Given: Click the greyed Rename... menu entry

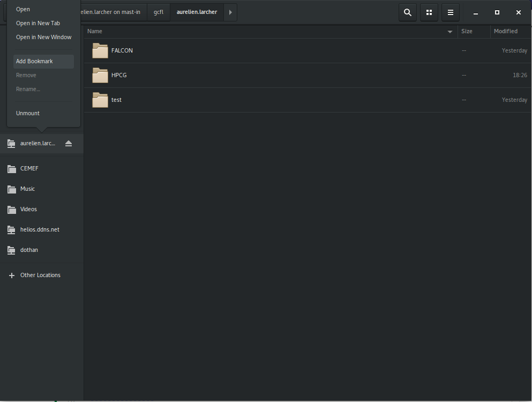Looking at the screenshot, I should tap(43, 90).
